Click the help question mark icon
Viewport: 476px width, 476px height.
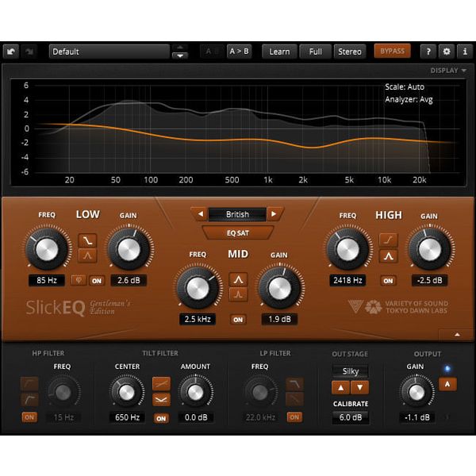(x=428, y=52)
